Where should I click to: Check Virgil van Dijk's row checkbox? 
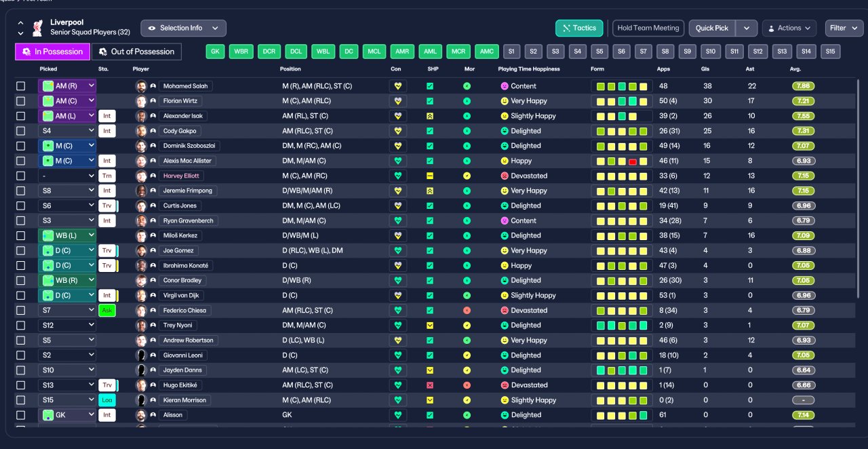pos(21,296)
